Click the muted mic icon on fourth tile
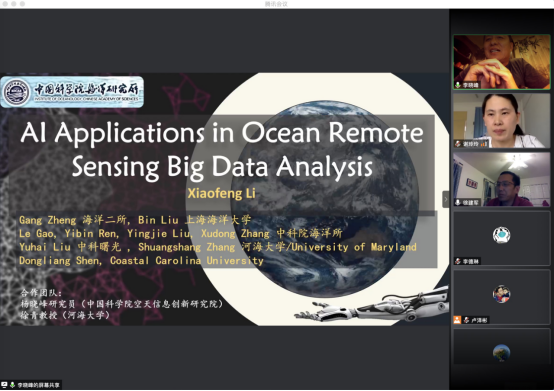The image size is (554, 391). coord(458,261)
